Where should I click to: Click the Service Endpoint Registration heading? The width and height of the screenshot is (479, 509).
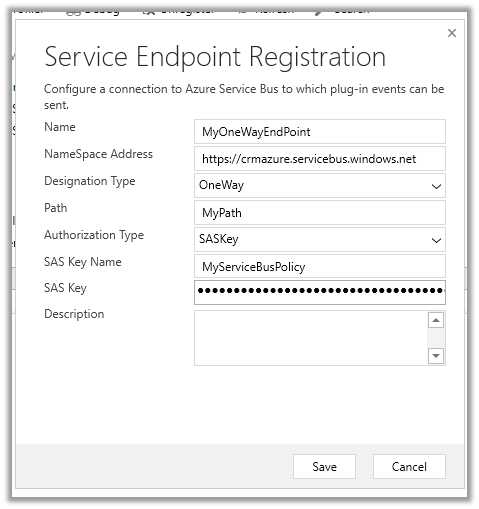pos(215,57)
